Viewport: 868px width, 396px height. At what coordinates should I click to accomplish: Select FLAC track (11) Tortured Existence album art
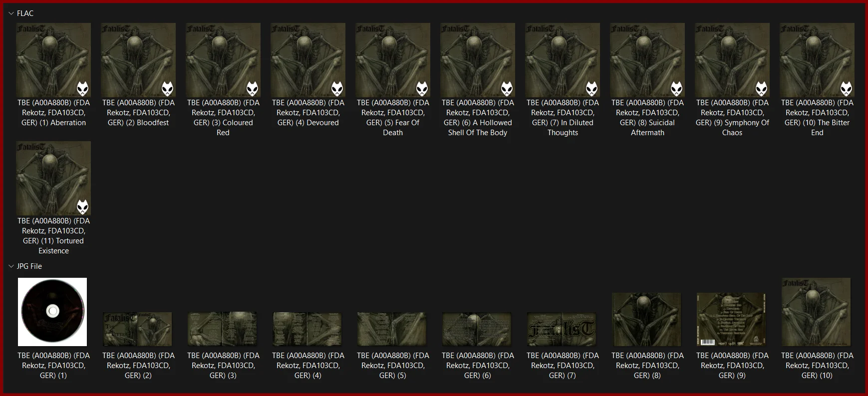click(53, 178)
